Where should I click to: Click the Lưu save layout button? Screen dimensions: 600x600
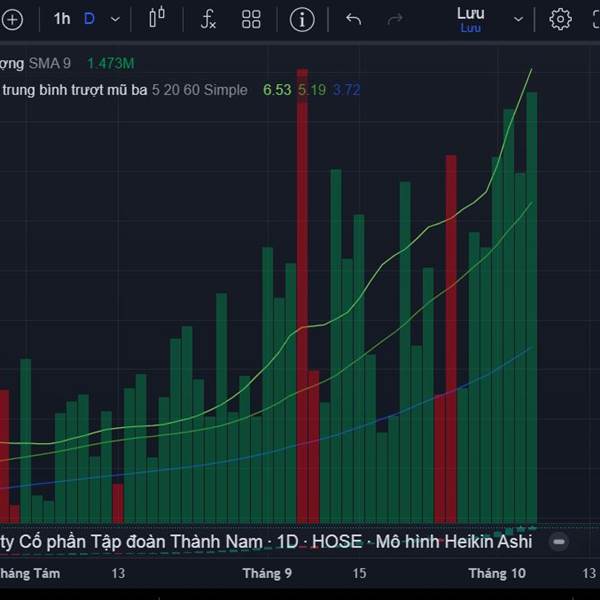tap(471, 19)
